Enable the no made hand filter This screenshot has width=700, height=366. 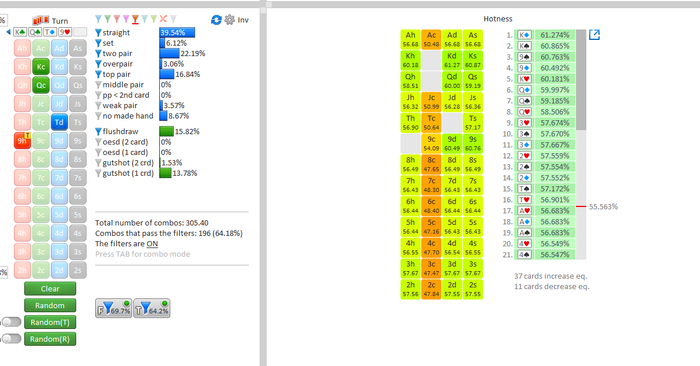[x=98, y=116]
